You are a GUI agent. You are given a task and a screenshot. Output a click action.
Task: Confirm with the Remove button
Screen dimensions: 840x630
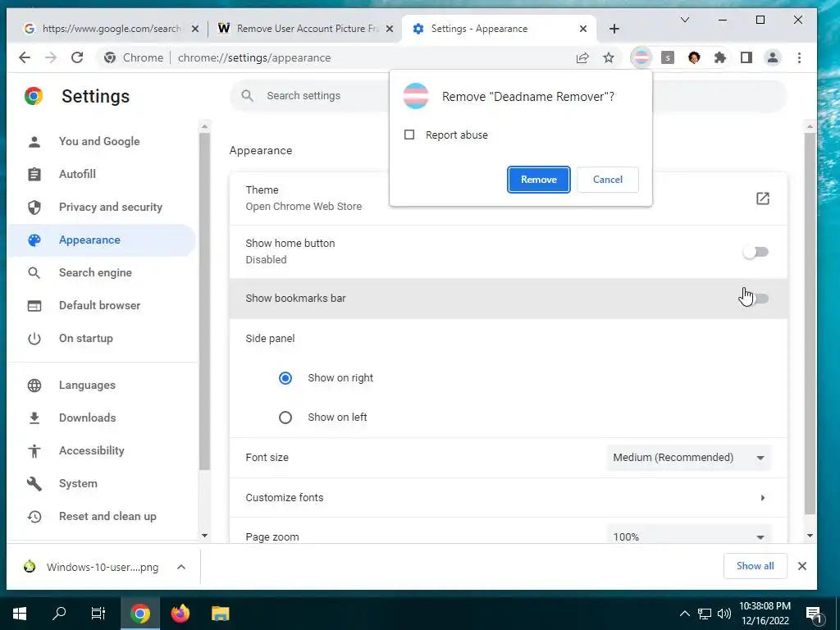point(539,180)
